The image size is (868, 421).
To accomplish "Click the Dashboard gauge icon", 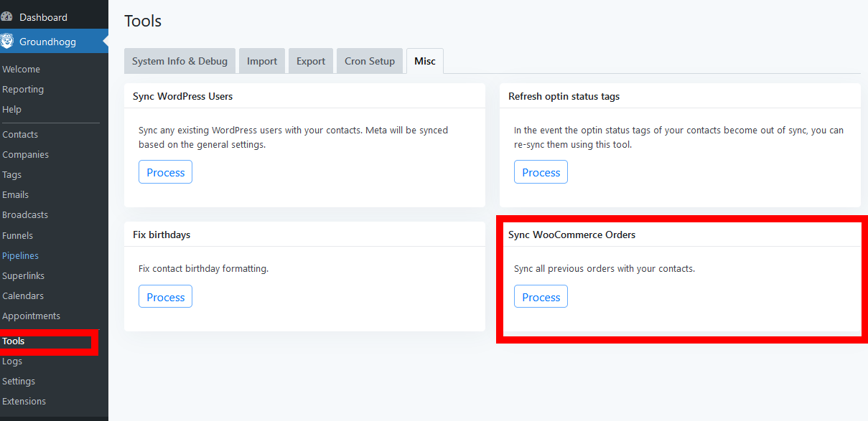I will (6, 16).
